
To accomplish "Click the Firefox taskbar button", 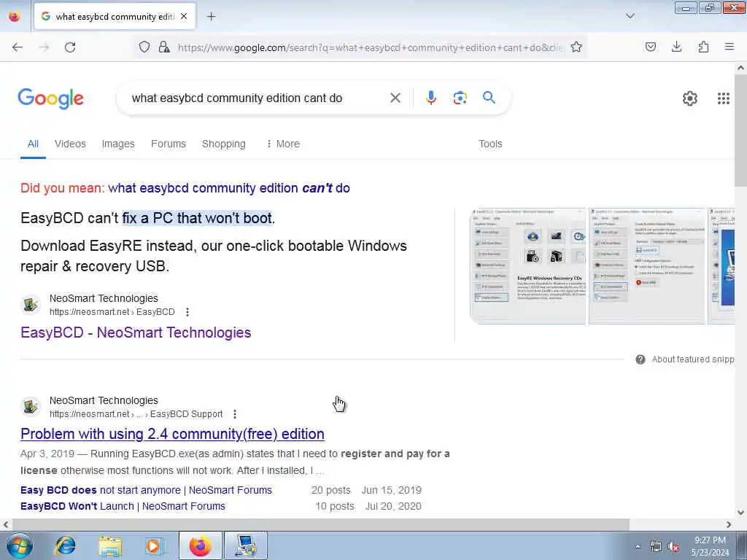I will (200, 545).
